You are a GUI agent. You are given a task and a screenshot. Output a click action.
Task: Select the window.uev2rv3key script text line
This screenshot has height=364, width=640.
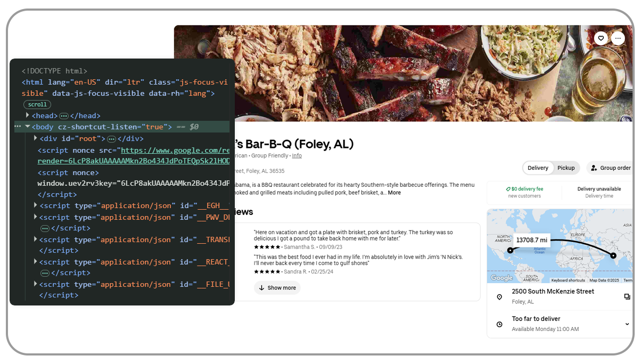(133, 184)
